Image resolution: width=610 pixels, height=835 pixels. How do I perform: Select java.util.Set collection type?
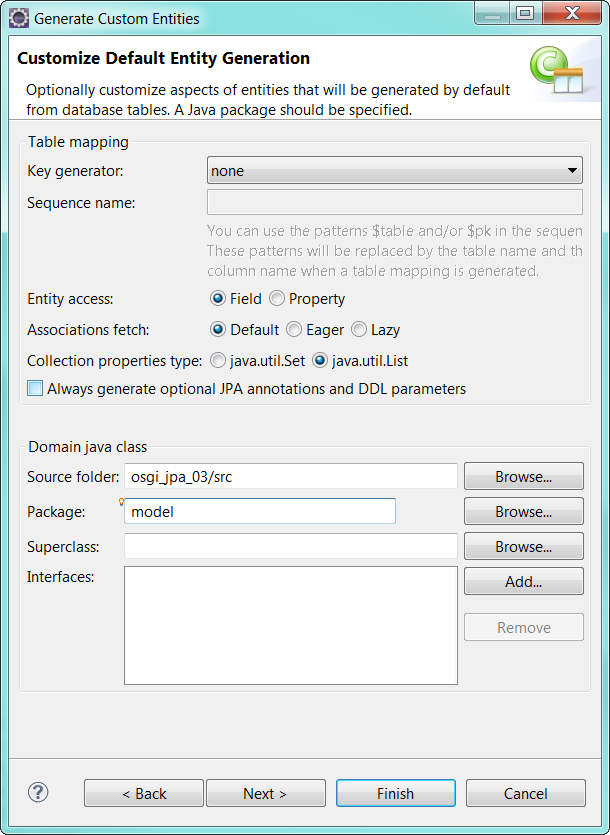coord(218,360)
